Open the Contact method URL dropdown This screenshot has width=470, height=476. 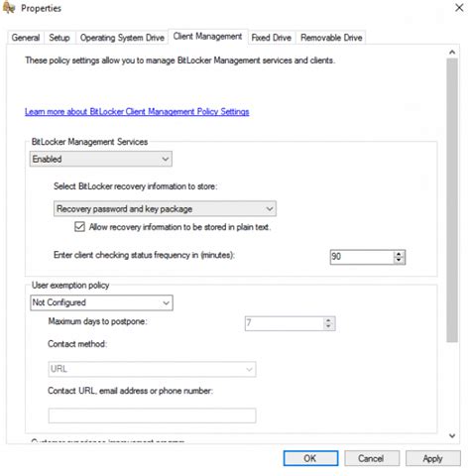click(x=152, y=369)
